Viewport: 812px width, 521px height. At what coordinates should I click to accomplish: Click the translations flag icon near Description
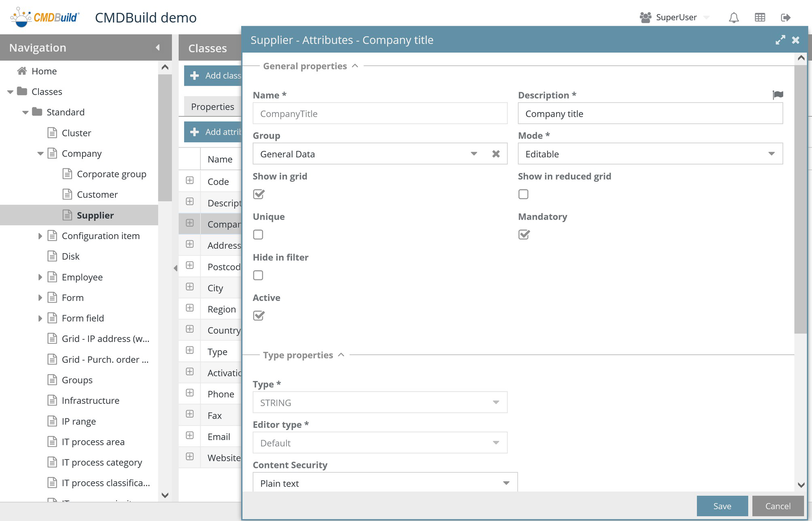[778, 94]
